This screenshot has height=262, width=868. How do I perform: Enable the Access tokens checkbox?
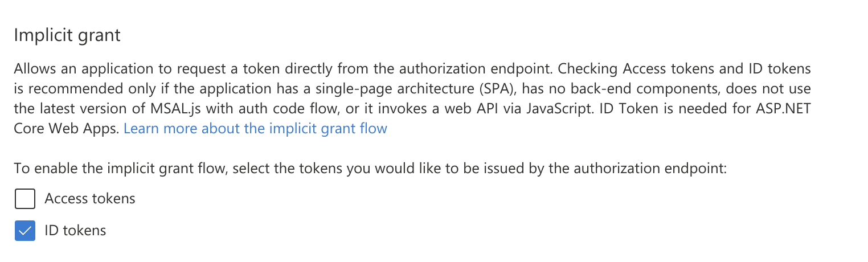tap(25, 199)
